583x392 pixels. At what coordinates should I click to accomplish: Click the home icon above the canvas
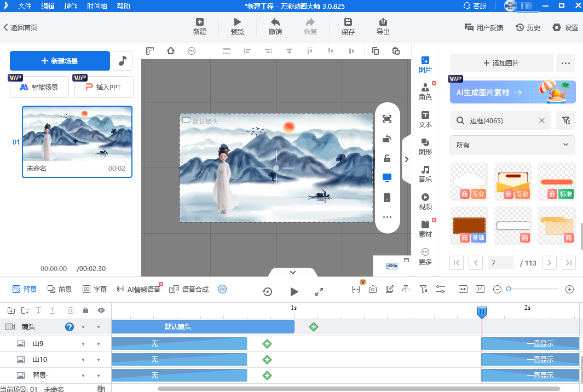coord(171,51)
